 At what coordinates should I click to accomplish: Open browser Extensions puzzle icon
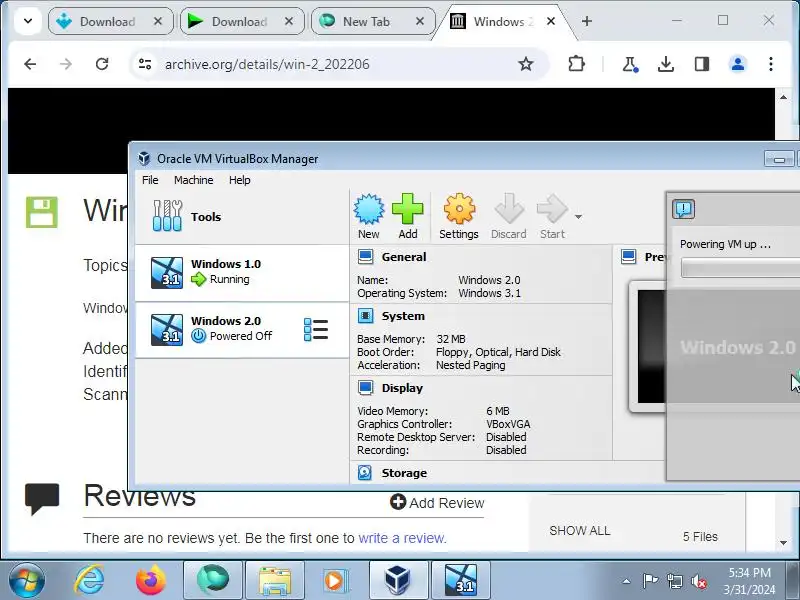[577, 64]
